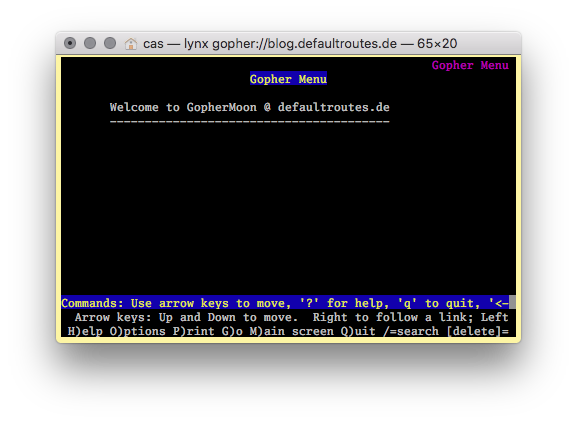Click the home folder icon in title bar

131,44
